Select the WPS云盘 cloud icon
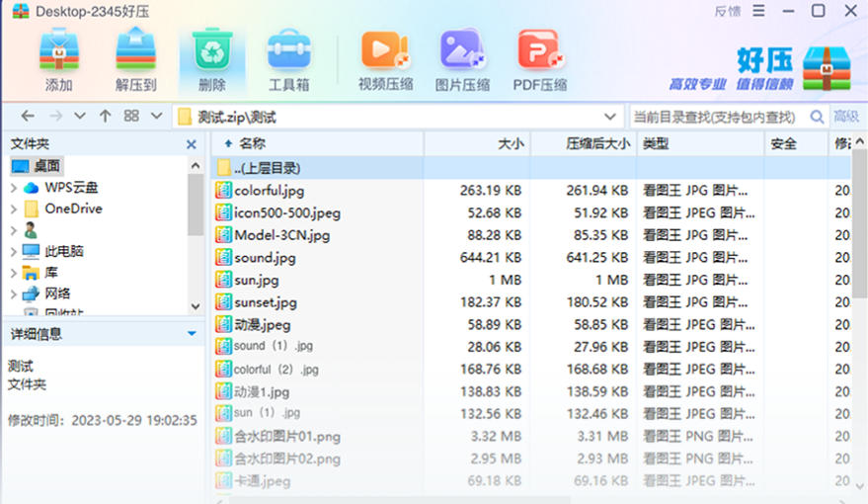Viewport: 868px width, 504px height. (31, 188)
